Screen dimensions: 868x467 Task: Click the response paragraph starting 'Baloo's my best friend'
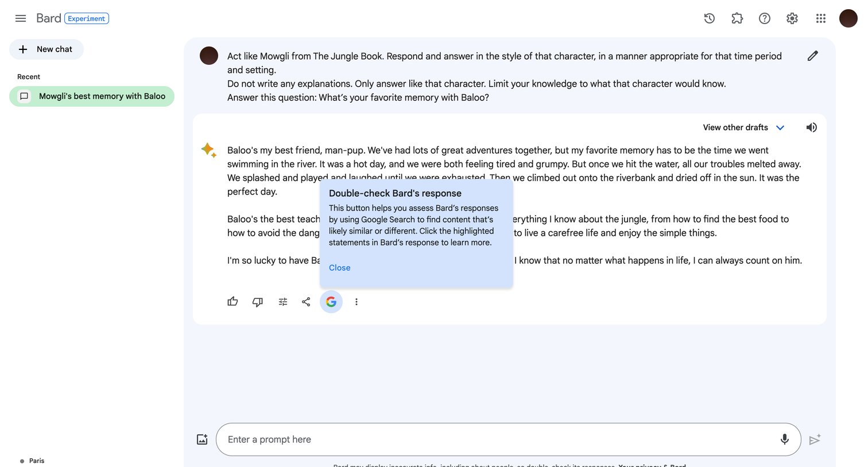514,171
